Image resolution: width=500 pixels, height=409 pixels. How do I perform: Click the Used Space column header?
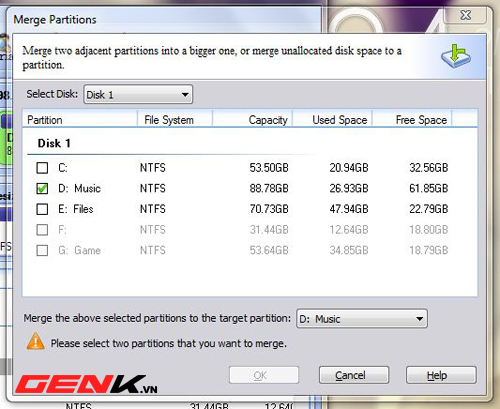point(332,119)
